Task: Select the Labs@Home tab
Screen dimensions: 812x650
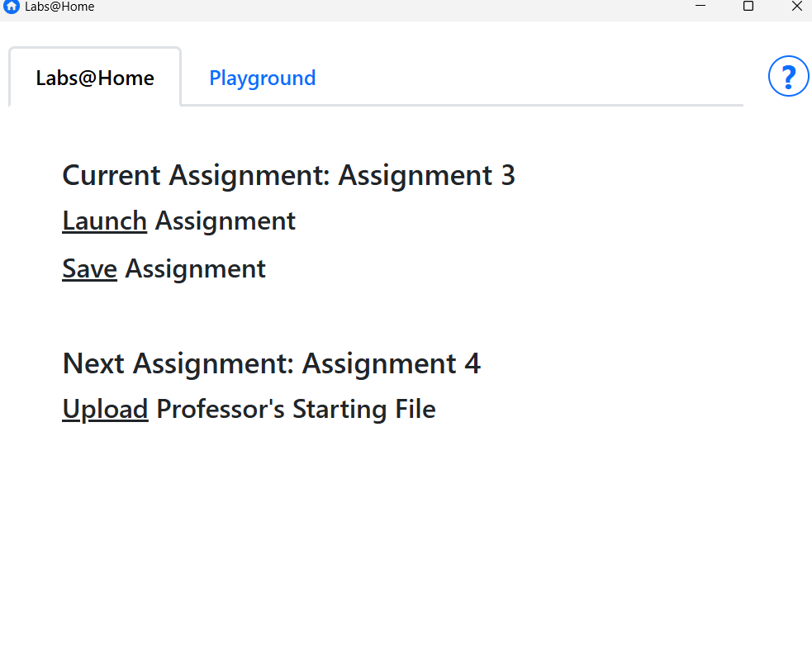Action: [94, 78]
